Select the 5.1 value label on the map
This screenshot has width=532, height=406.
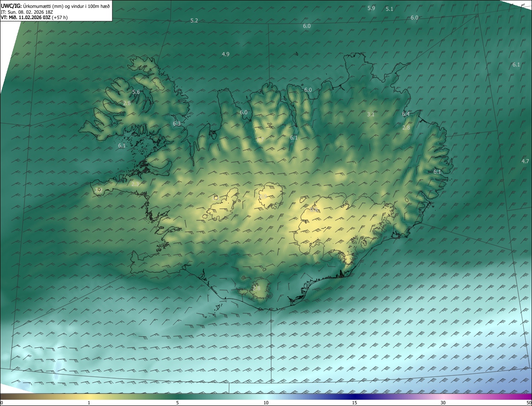click(389, 9)
